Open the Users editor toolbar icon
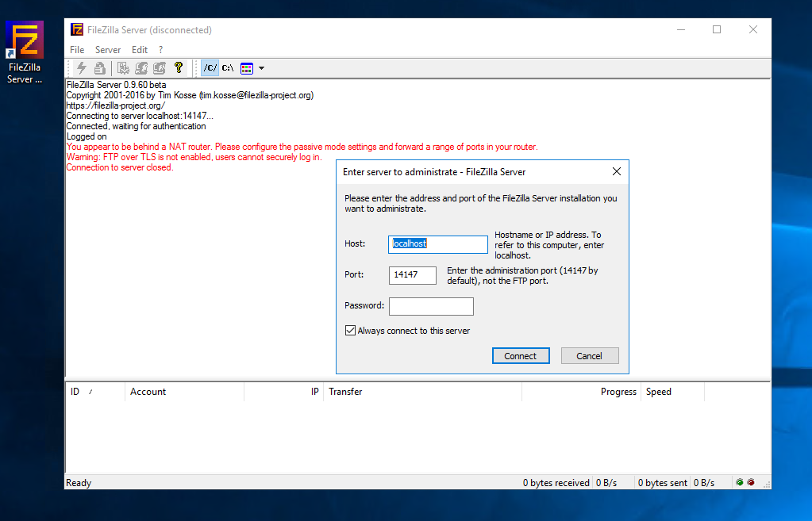812x521 pixels. [x=140, y=68]
